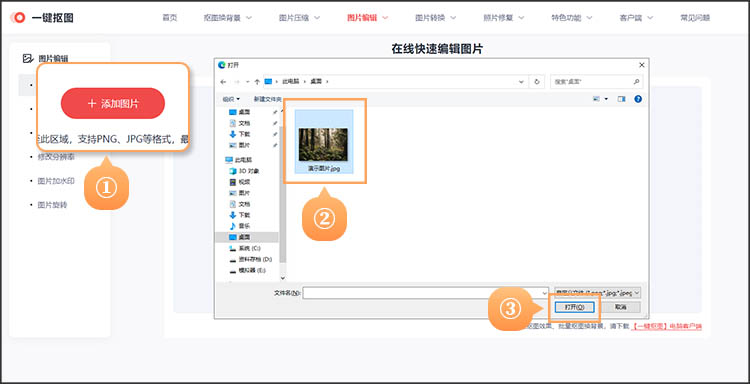Open the 首页 tab in top navigation

tap(169, 18)
